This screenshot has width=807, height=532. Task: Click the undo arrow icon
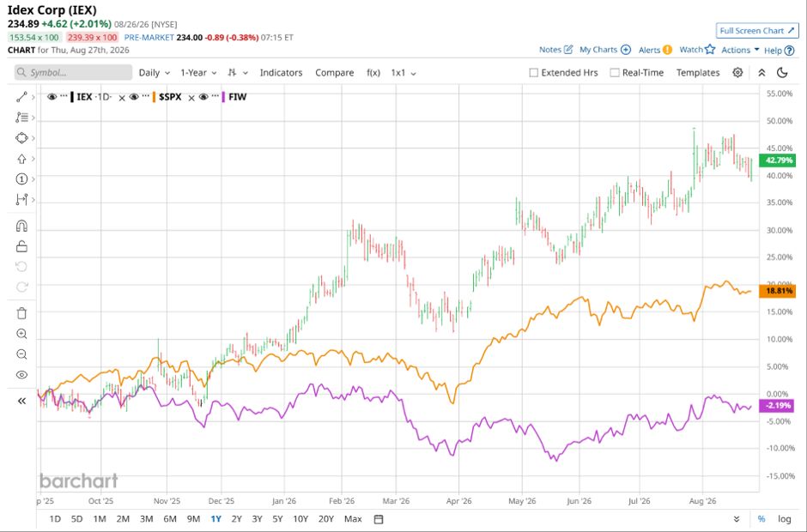pyautogui.click(x=21, y=267)
